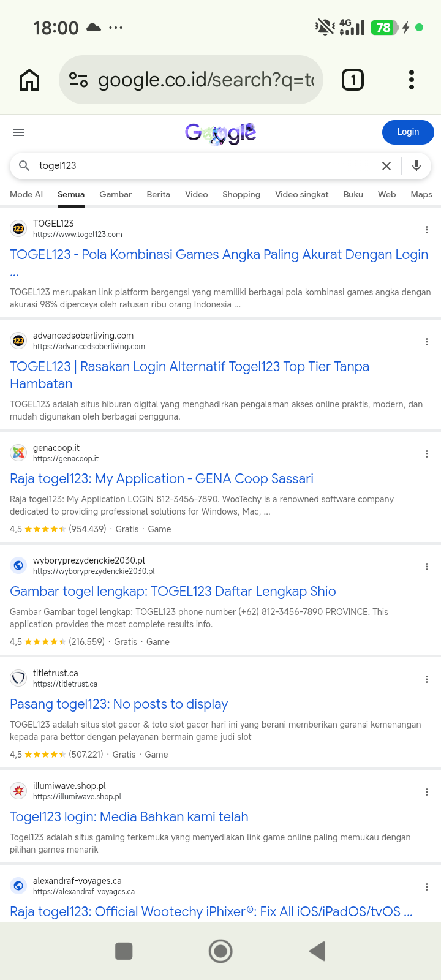The height and width of the screenshot is (980, 441).
Task: Tap the Chrome home icon
Action: pyautogui.click(x=29, y=80)
